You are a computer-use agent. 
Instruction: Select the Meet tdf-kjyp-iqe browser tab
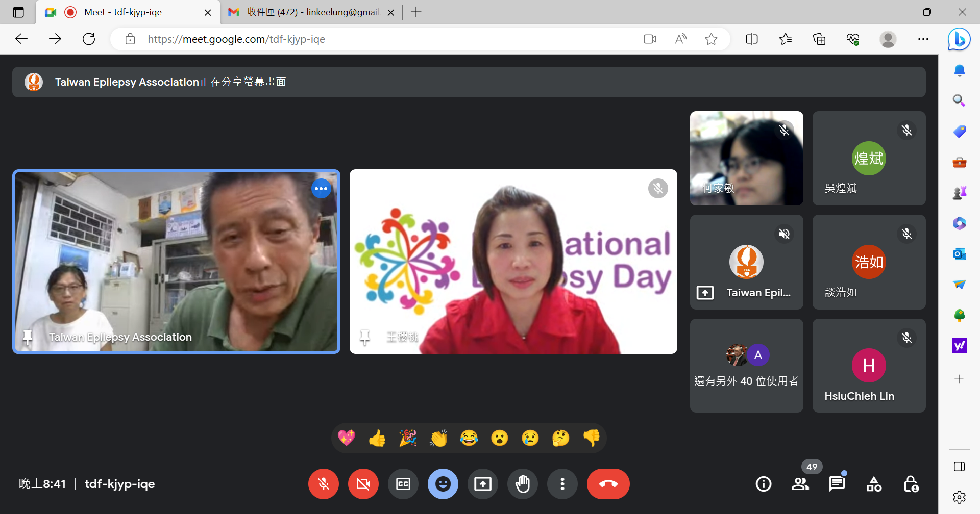[x=123, y=12]
